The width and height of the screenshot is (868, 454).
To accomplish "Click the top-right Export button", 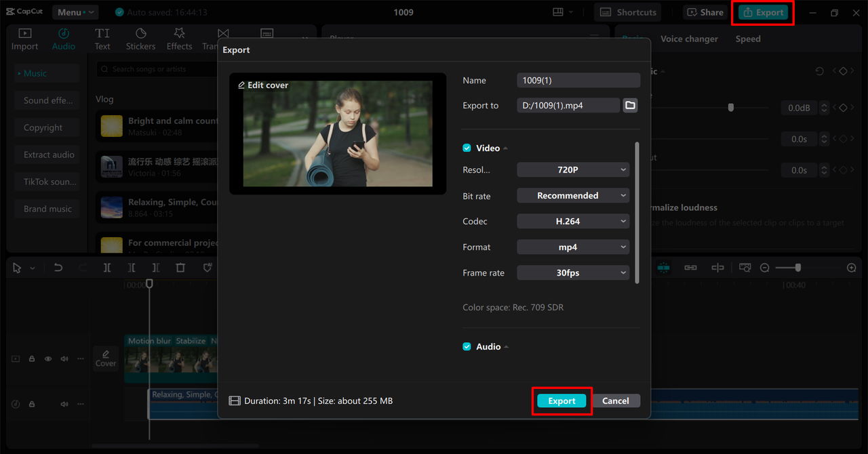I will click(764, 12).
